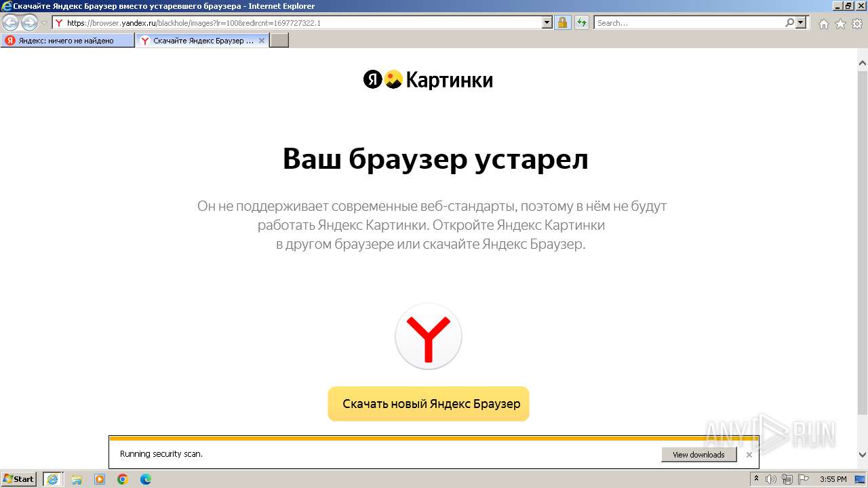Click the 3:55 PM taskbar clock
The height and width of the screenshot is (488, 868).
pyautogui.click(x=833, y=479)
